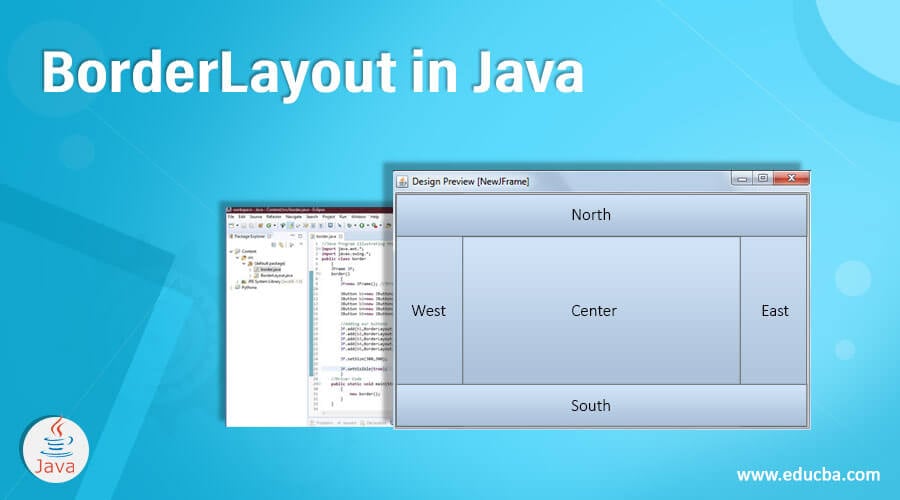Open the Search menu in Eclipse
The image size is (900, 500).
coord(312,217)
